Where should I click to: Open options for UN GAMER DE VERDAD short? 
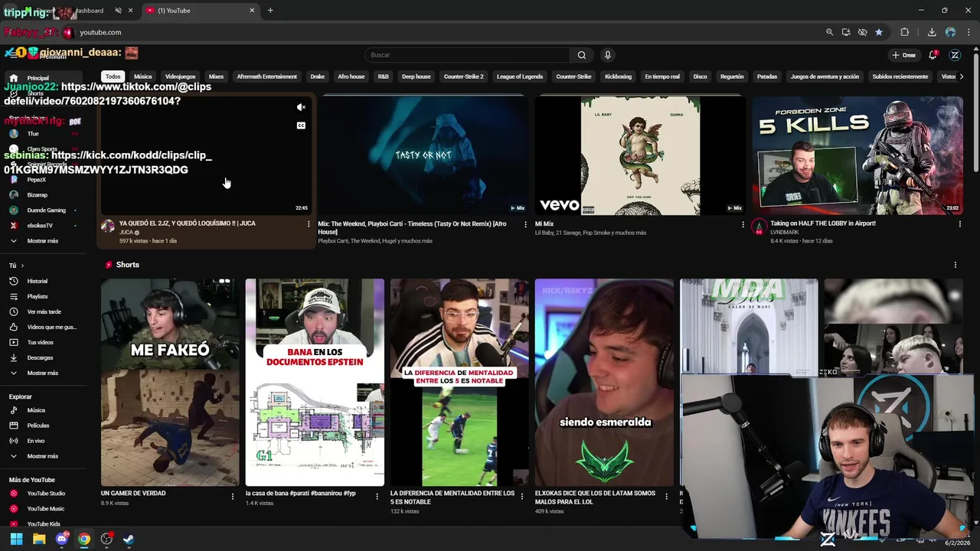[x=233, y=496]
